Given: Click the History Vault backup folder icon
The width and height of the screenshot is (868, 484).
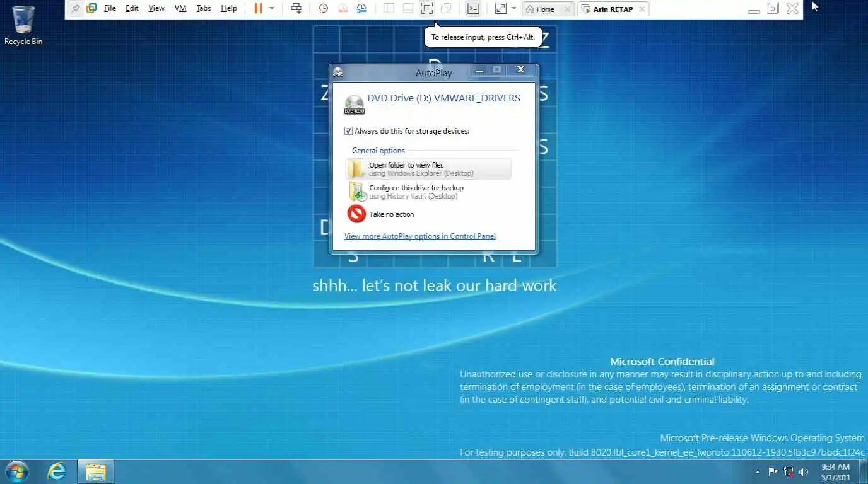Looking at the screenshot, I should pyautogui.click(x=358, y=192).
